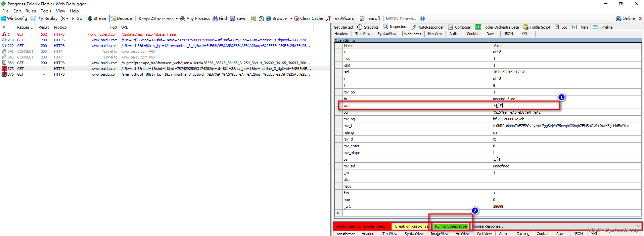Click Run to Completion button
The width and height of the screenshot is (644, 236).
coord(451,226)
